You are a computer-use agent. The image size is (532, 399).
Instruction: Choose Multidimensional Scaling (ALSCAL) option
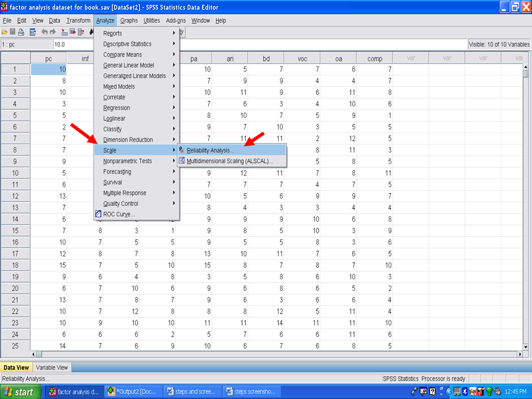tap(229, 161)
